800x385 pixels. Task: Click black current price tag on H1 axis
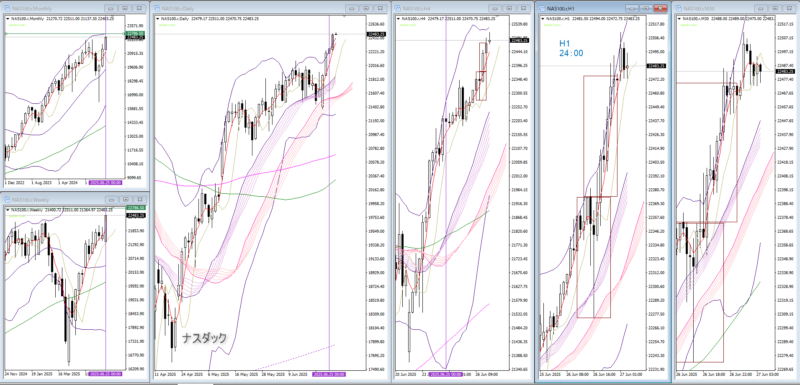click(657, 66)
